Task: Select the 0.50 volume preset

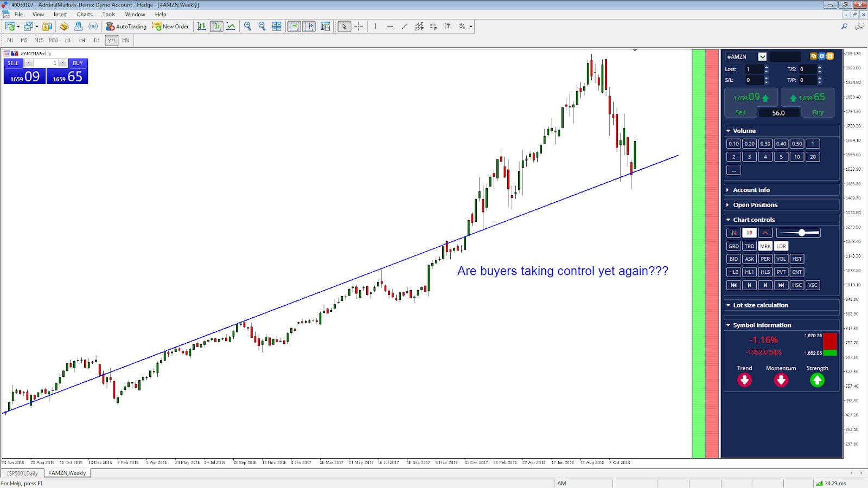Action: pyautogui.click(x=796, y=144)
